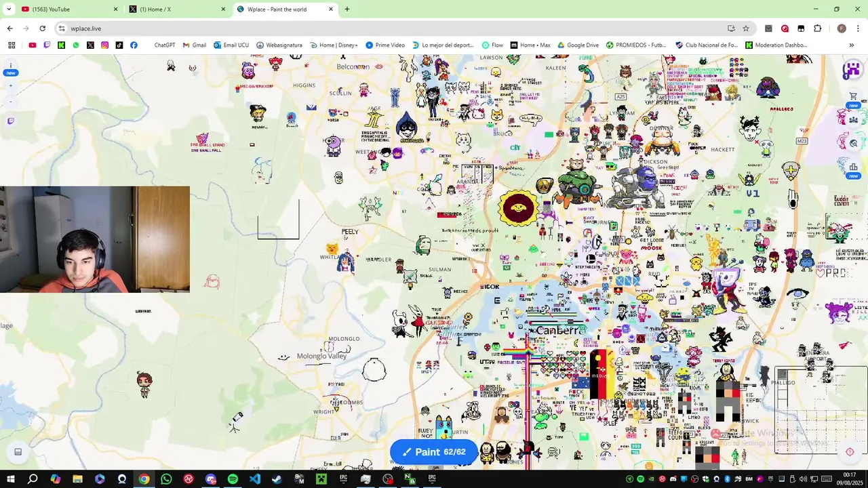Click the Molonglo Valley map label
Screen dimensions: 868x488
click(321, 357)
